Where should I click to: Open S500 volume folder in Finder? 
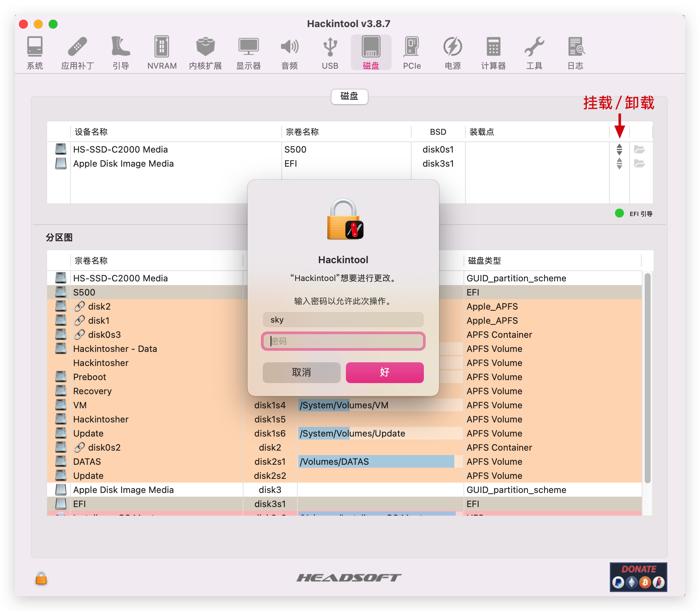[x=639, y=149]
